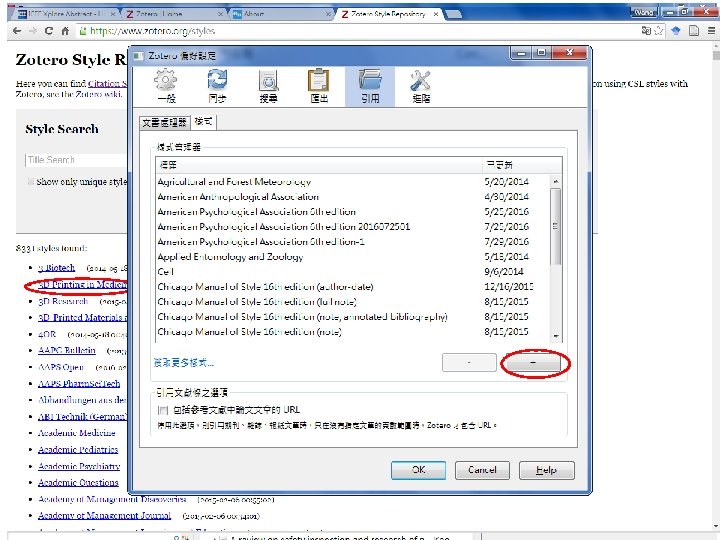Click the style list scrollbar thumb
This screenshot has width=720, height=540.
[555, 226]
